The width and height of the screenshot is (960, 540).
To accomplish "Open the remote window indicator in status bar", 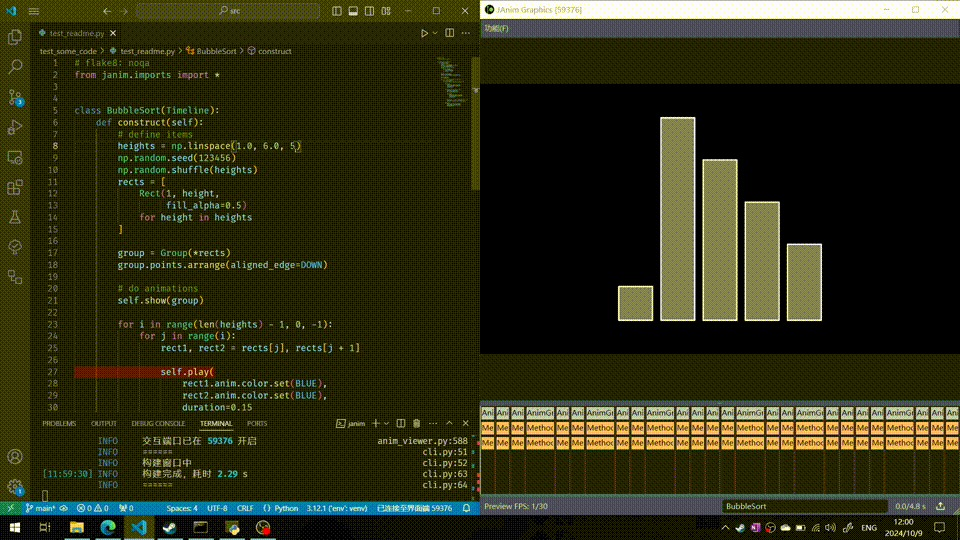I will coord(10,508).
